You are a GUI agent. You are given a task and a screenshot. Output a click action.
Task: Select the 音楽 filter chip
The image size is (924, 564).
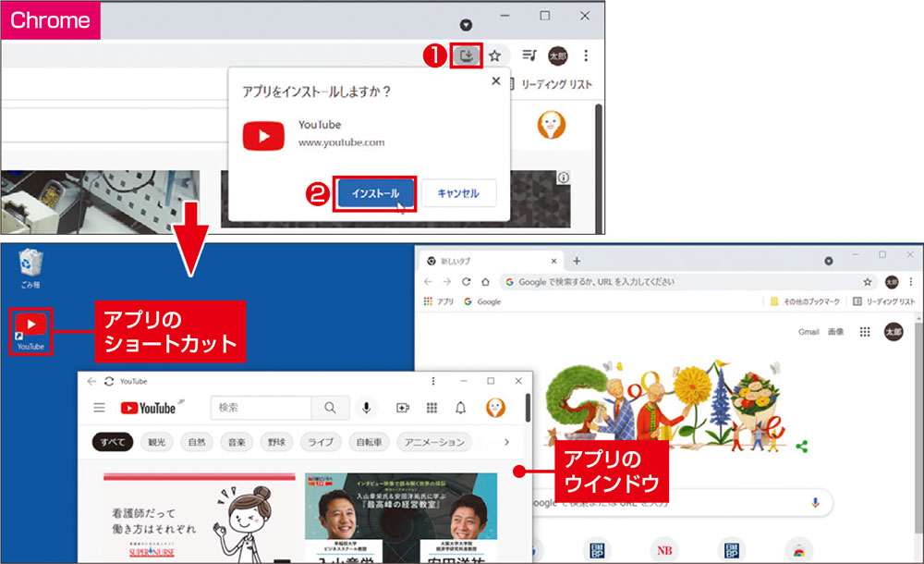pyautogui.click(x=237, y=442)
